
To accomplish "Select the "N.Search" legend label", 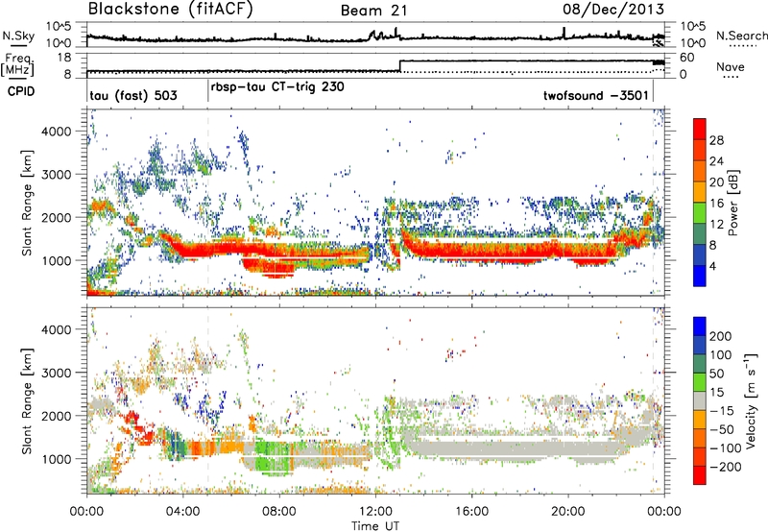I will [x=741, y=36].
